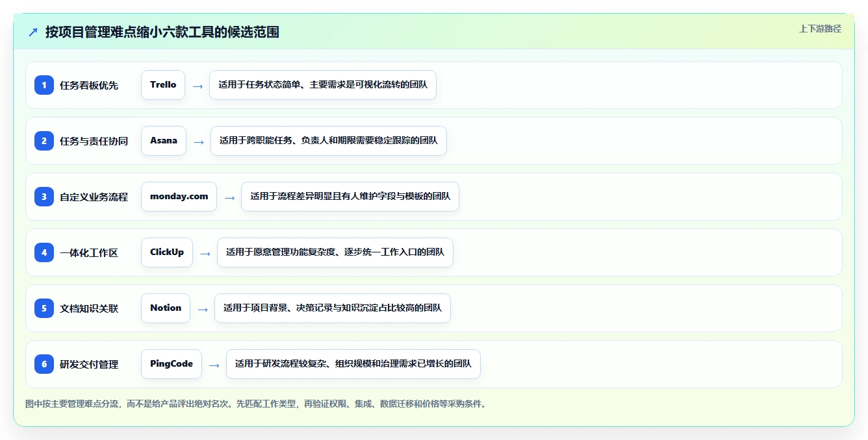Click the number 4 badge for 一体化工作区
The width and height of the screenshot is (868, 440).
click(44, 252)
